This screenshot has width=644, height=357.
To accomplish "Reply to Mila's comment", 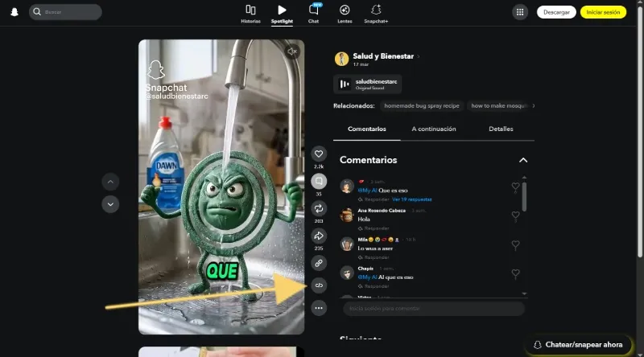I will 374,257.
